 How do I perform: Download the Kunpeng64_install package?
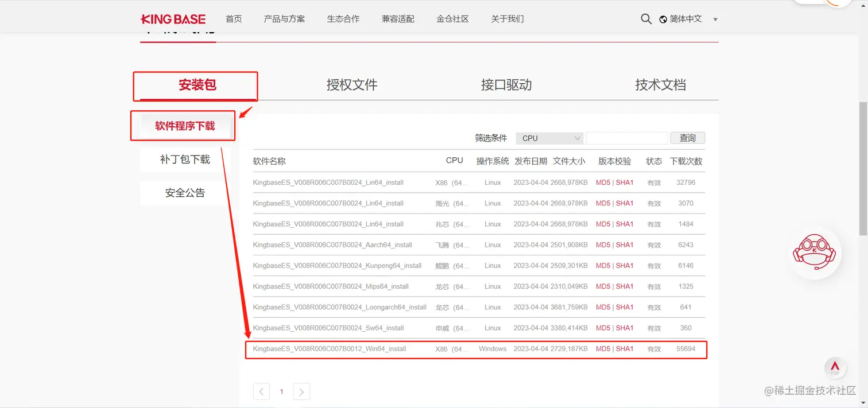tap(338, 266)
